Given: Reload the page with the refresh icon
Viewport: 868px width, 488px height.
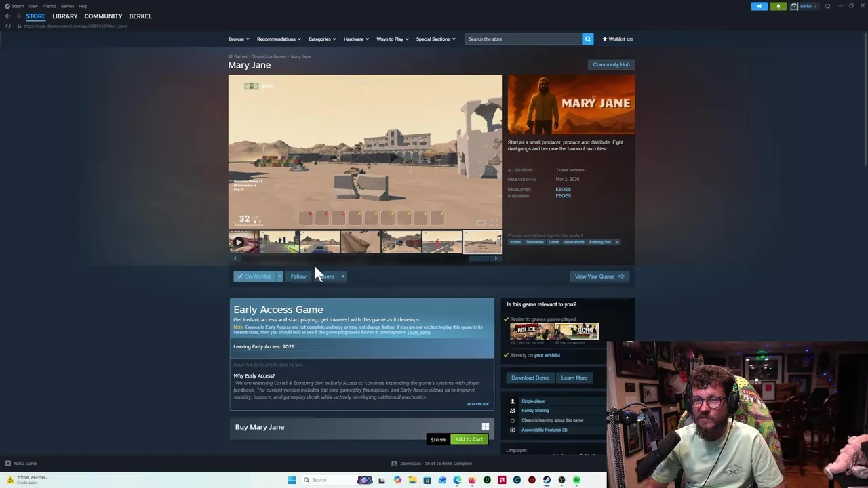Looking at the screenshot, I should point(7,26).
